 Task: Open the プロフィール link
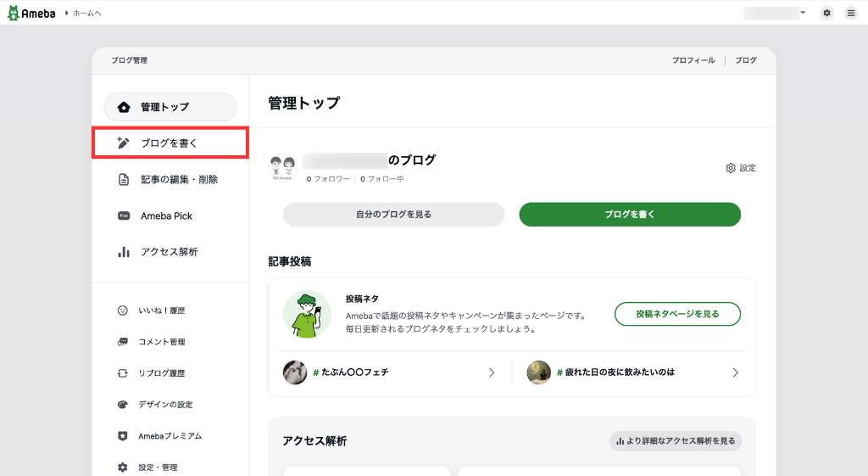click(x=693, y=60)
